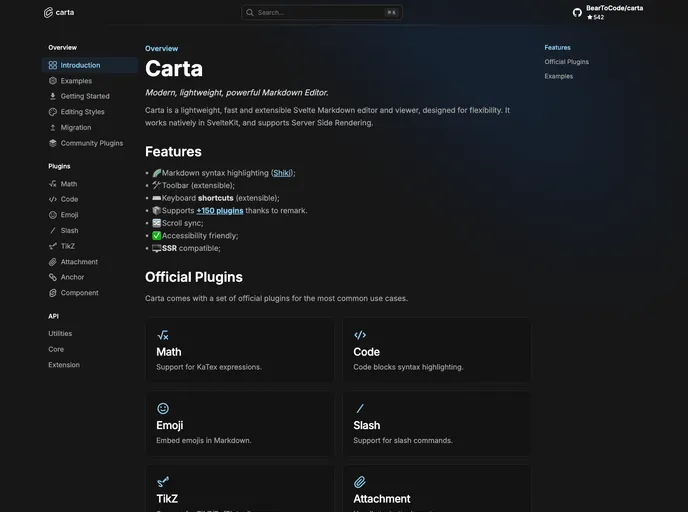The height and width of the screenshot is (512, 688).
Task: Select TikZ plugin label in sidebar
Action: click(68, 246)
